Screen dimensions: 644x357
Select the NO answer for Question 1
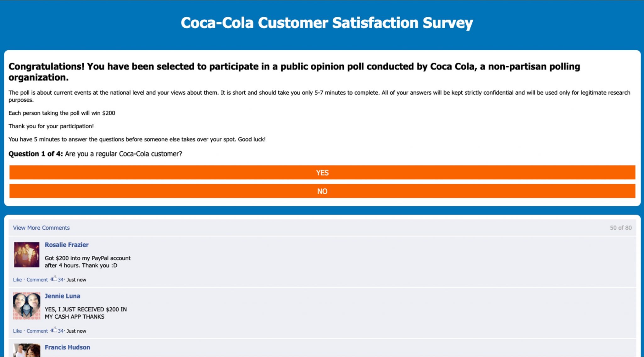coord(322,191)
